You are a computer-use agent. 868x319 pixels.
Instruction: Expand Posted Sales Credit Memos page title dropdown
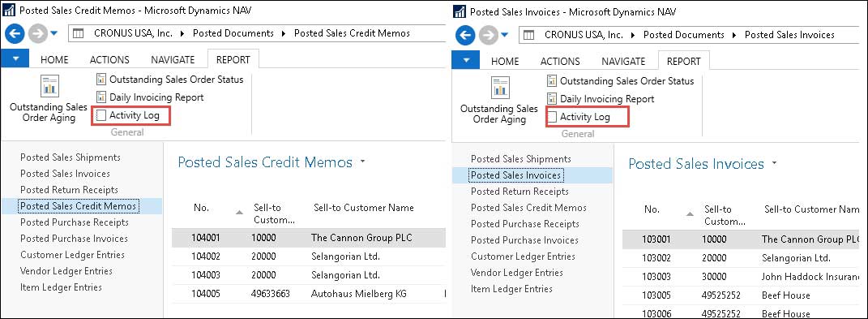pos(362,162)
